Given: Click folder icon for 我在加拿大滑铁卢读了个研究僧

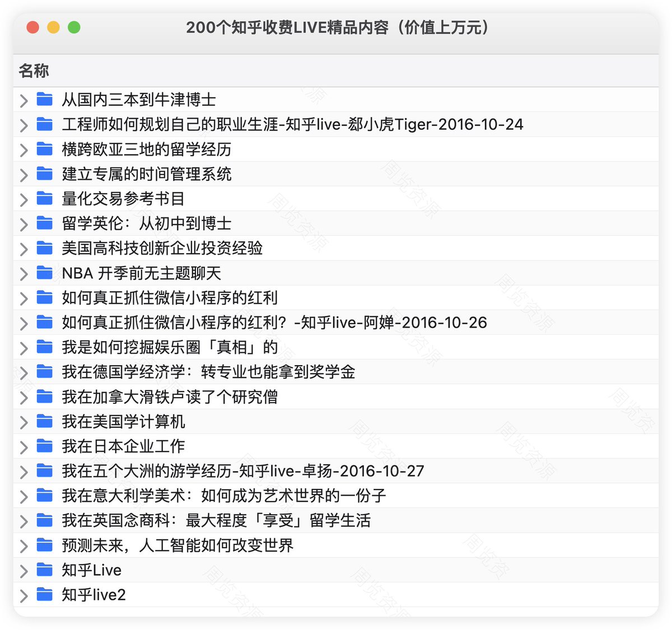Looking at the screenshot, I should click(x=45, y=396).
